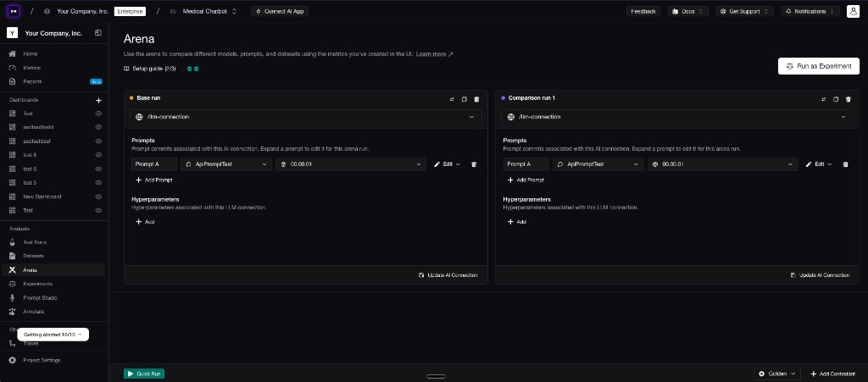Expand Edit on Base run prompt
Image resolution: width=868 pixels, height=382 pixels.
tap(448, 164)
